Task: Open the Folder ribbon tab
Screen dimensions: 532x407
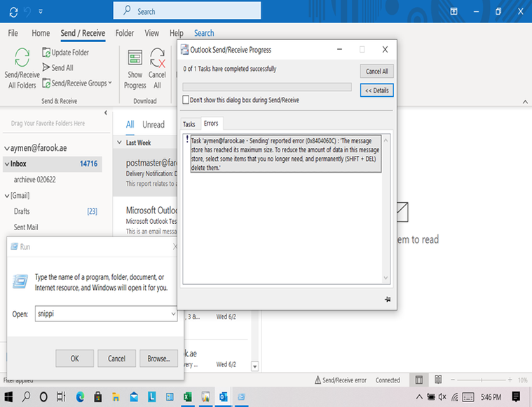Action: [x=125, y=33]
